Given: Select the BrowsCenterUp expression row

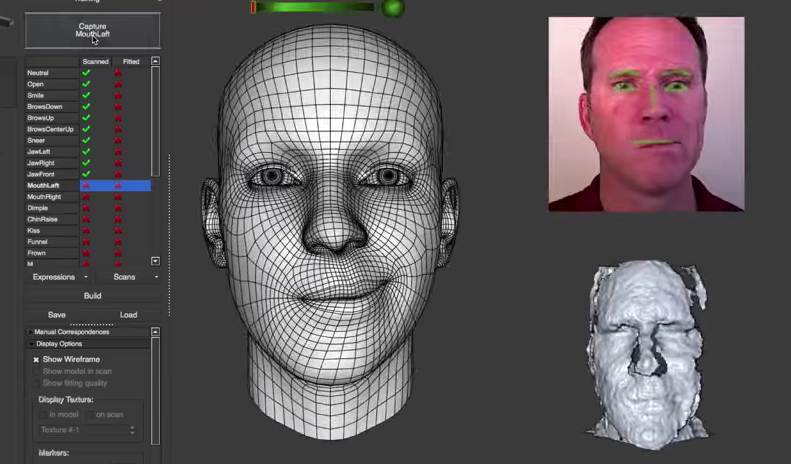Looking at the screenshot, I should pos(88,129).
